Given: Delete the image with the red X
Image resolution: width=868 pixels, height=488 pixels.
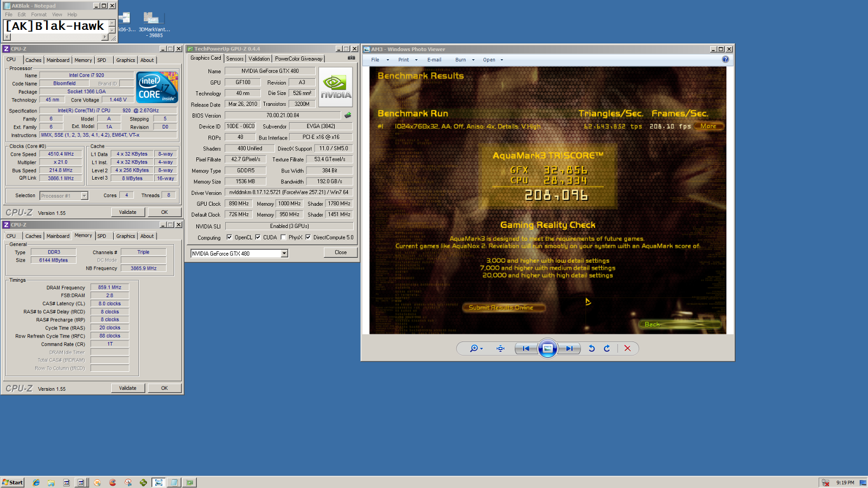Looking at the screenshot, I should pos(627,348).
